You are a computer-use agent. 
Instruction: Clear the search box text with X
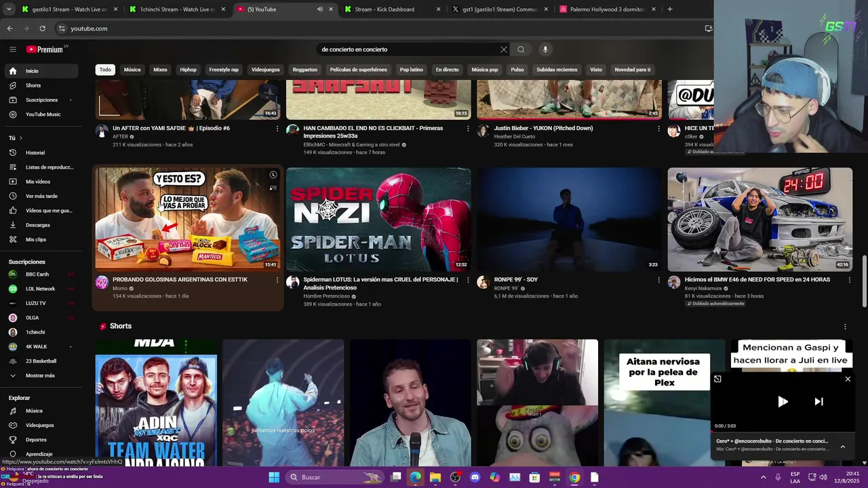click(x=504, y=49)
